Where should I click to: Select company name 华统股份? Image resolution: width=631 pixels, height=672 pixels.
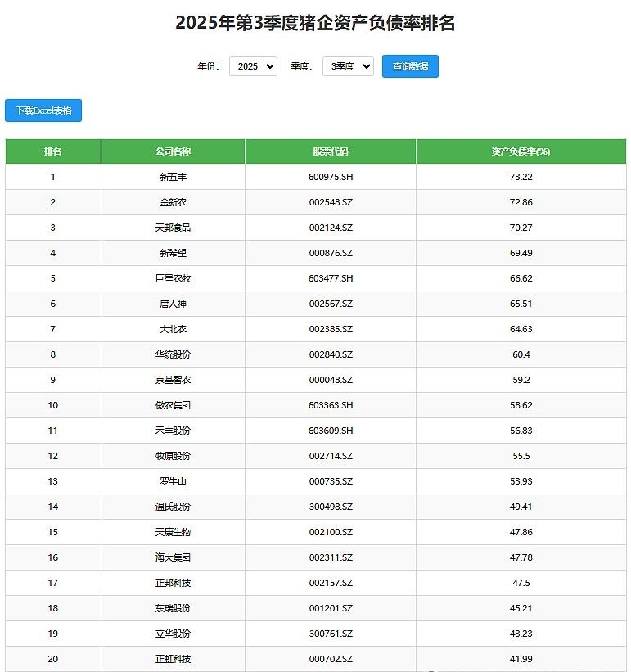[x=173, y=354]
